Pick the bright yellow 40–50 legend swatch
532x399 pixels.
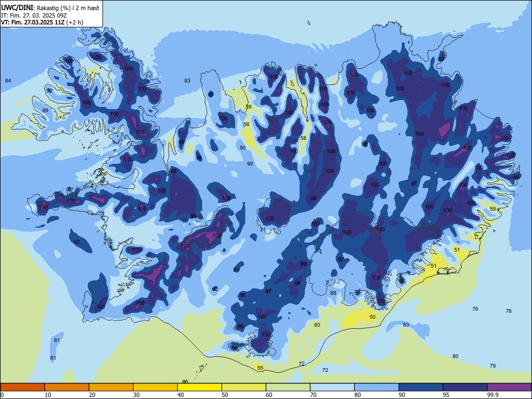199,387
